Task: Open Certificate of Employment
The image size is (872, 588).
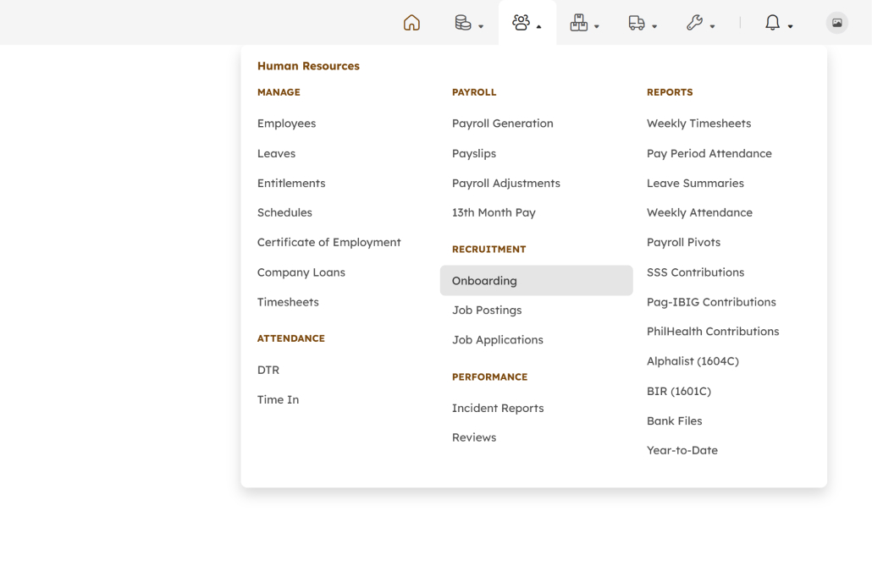Action: point(328,242)
